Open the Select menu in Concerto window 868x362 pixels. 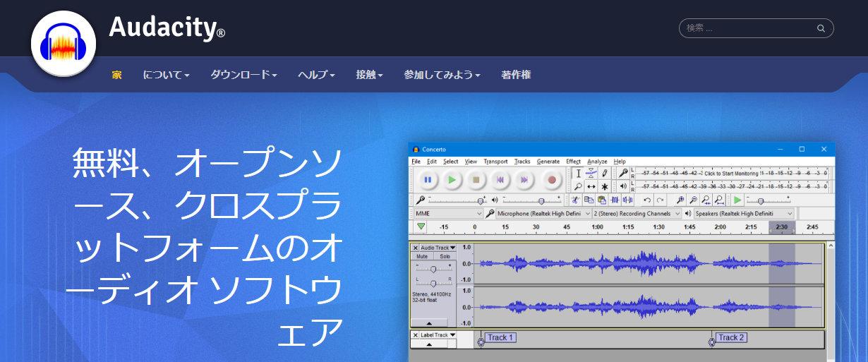[450, 162]
